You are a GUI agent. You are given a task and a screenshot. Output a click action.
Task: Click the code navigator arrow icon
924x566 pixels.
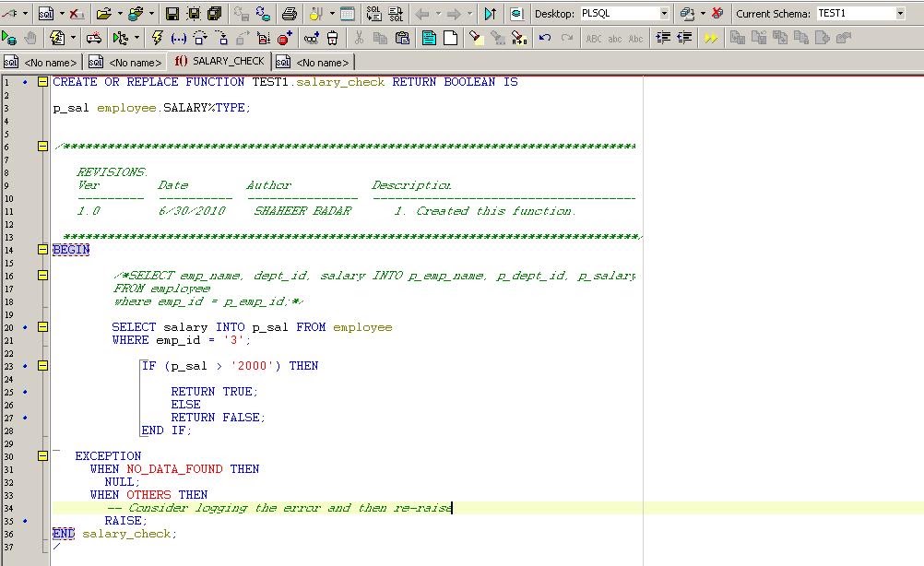[491, 13]
